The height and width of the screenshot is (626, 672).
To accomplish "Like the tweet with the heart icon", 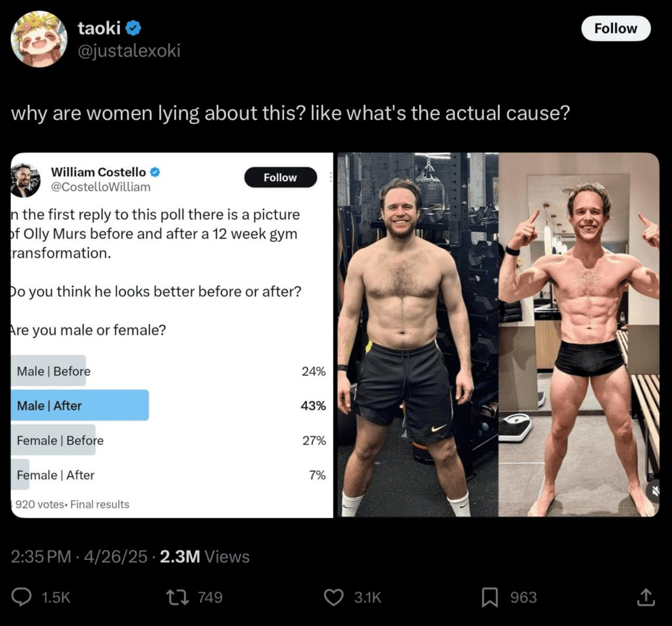I will [x=333, y=597].
